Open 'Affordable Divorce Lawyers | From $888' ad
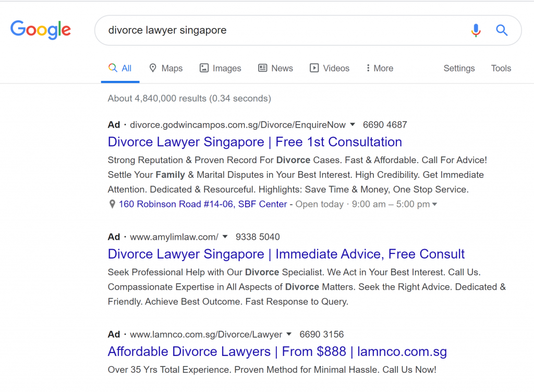Screen dimensions: 534x392 click(x=277, y=351)
